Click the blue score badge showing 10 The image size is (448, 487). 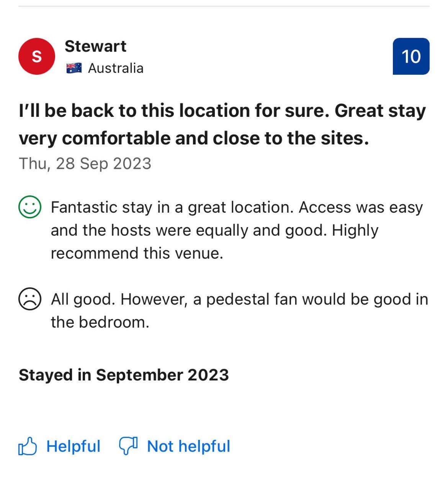coord(411,56)
